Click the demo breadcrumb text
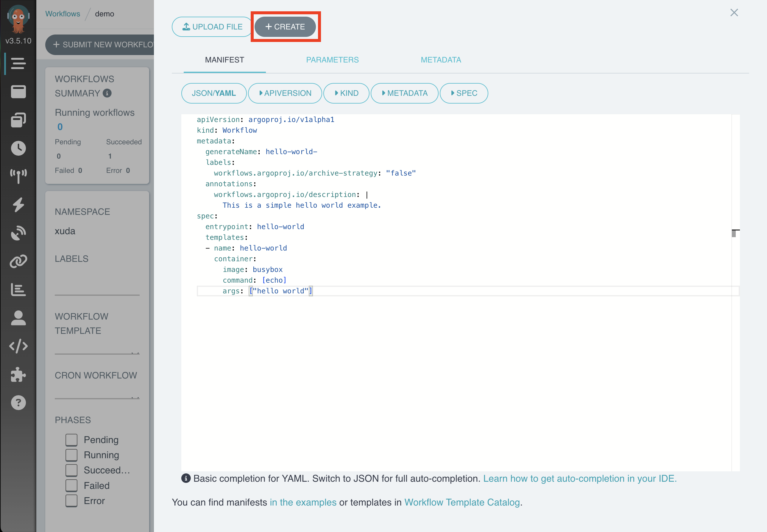This screenshot has height=532, width=767. tap(105, 14)
